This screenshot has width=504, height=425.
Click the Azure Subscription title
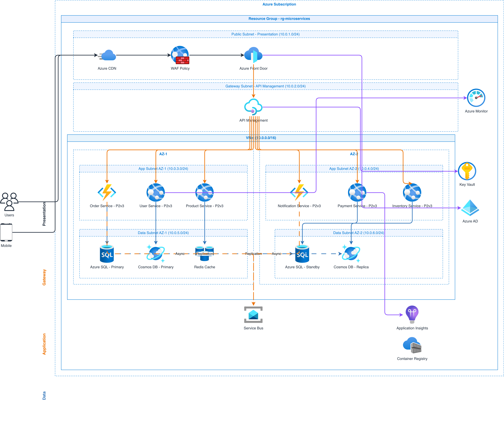(279, 4)
